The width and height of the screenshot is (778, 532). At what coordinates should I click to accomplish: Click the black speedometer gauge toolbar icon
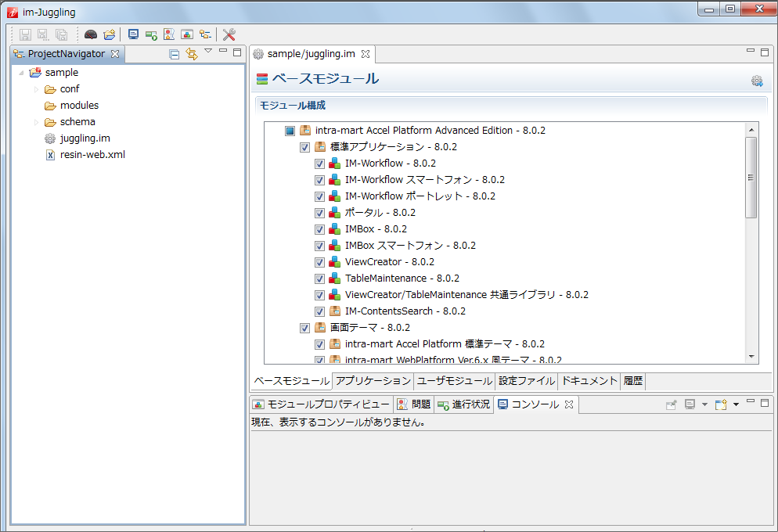[x=90, y=34]
